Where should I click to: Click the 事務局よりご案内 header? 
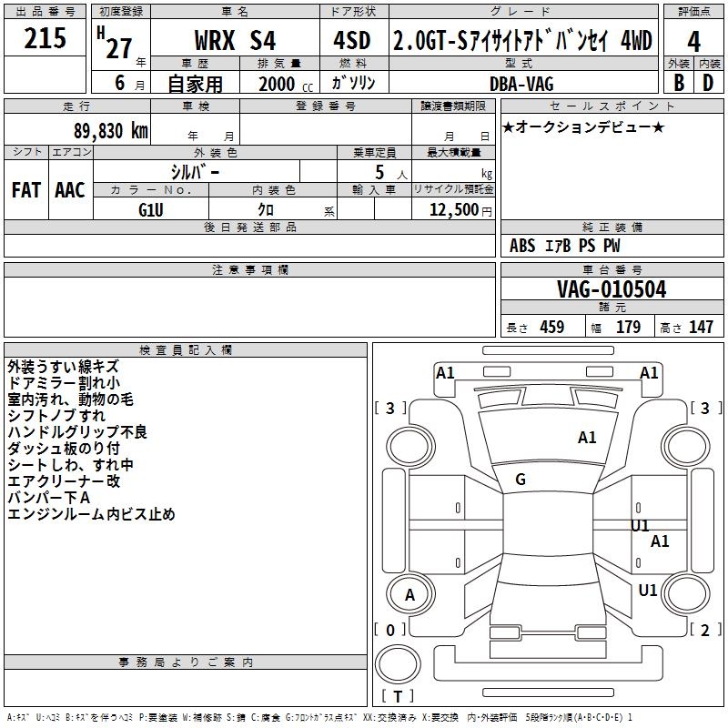click(186, 662)
